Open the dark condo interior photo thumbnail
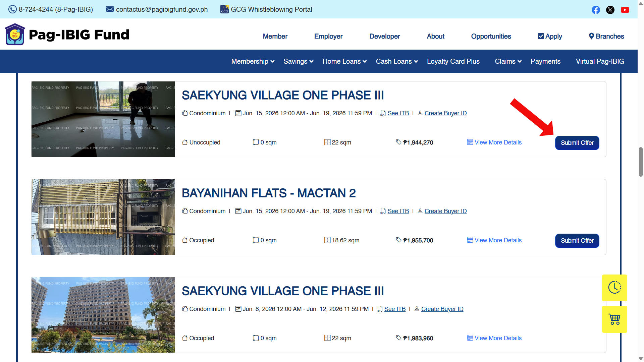Screen dimensions: 644x362 [103, 119]
